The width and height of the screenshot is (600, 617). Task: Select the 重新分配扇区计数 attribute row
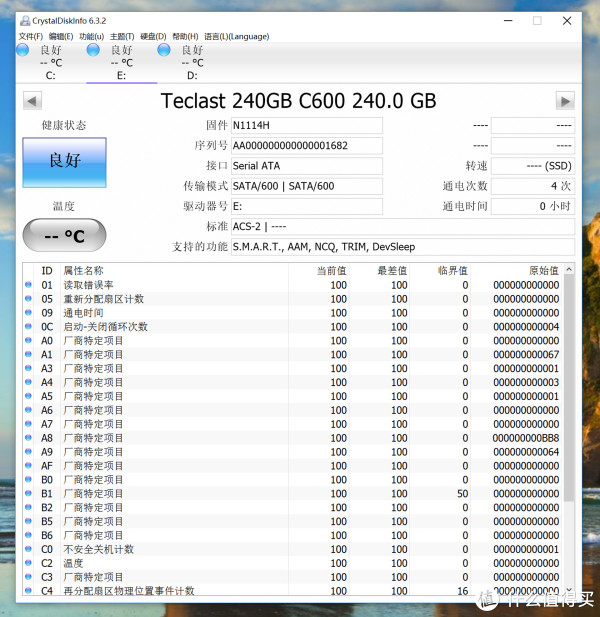pos(293,299)
